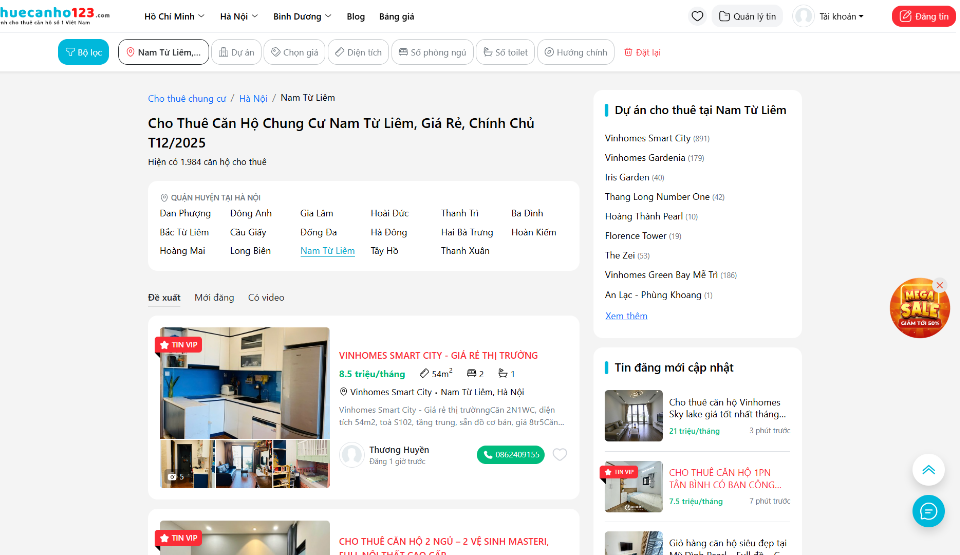This screenshot has height=555, width=960.
Task: Open the Bộ lọc filter button
Action: coord(83,52)
